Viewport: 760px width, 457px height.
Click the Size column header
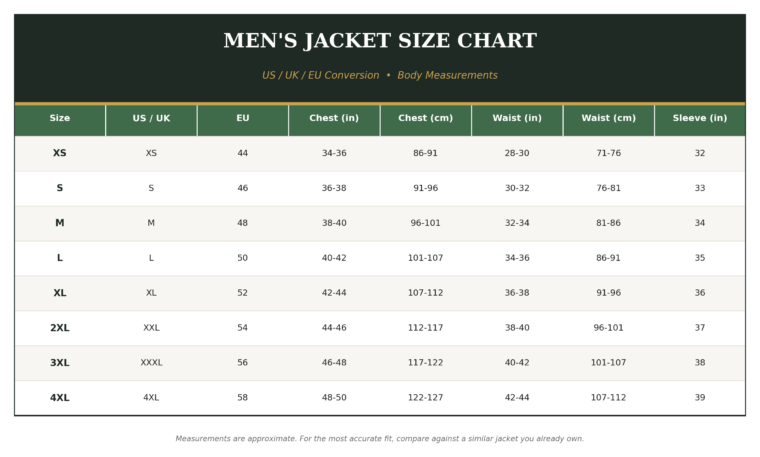tap(60, 118)
